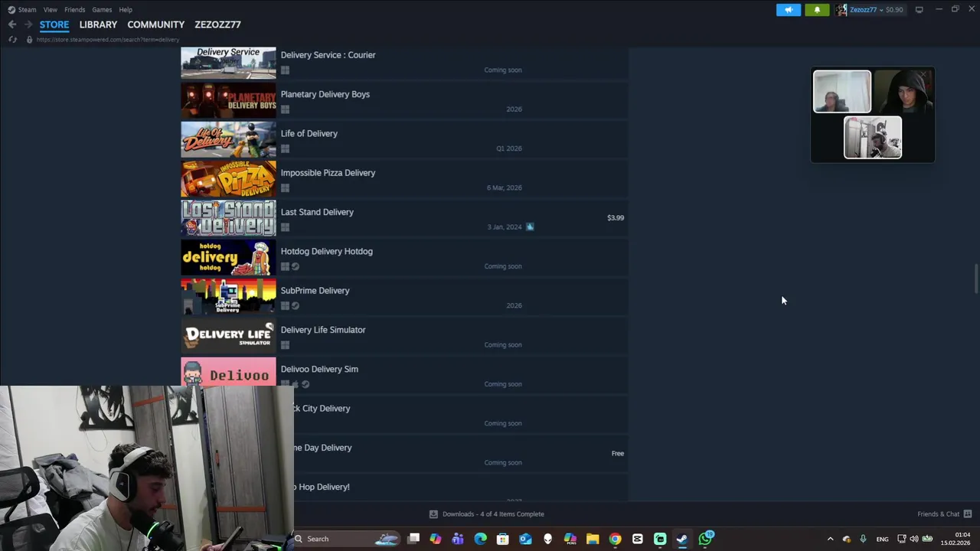Image resolution: width=980 pixels, height=551 pixels.
Task: Open Task View on the taskbar
Action: click(413, 539)
